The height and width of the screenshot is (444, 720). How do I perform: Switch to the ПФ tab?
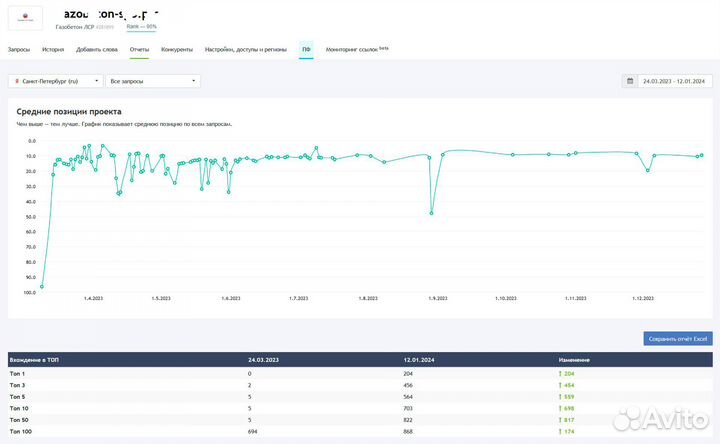click(306, 48)
